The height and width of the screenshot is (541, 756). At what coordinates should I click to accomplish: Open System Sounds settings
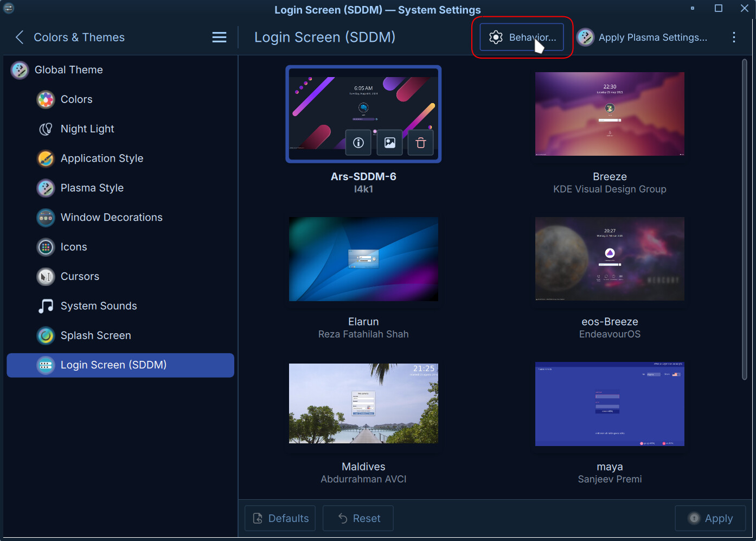[98, 306]
